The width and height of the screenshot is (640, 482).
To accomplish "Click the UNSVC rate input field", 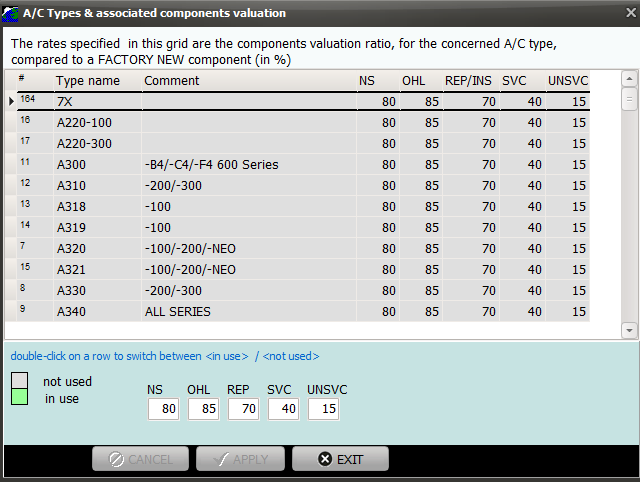I will click(323, 409).
